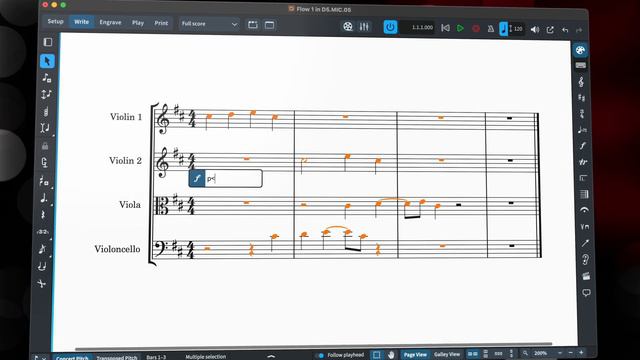Select the tie tool in left toolbox
640x360 pixels.
click(42, 267)
